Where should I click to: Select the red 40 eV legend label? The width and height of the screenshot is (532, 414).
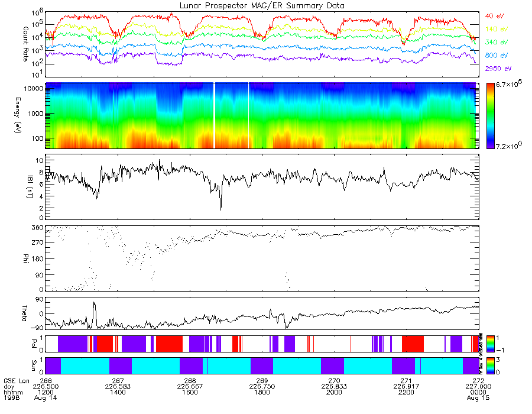pos(494,16)
